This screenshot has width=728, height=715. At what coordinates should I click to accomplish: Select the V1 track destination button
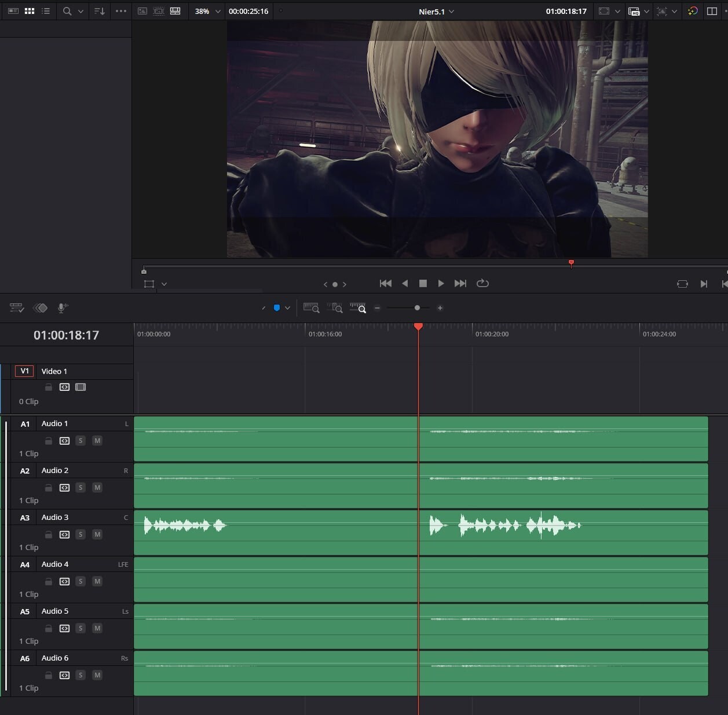[24, 371]
